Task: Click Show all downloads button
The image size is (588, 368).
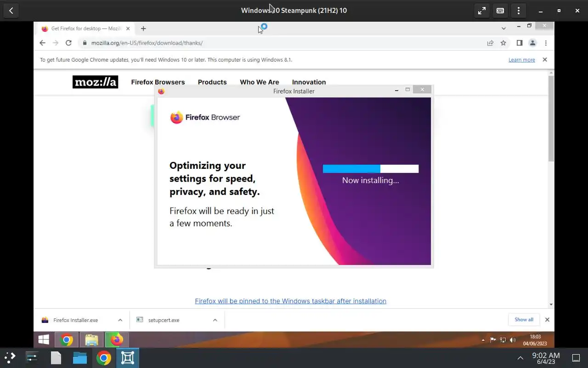Action: [524, 320]
